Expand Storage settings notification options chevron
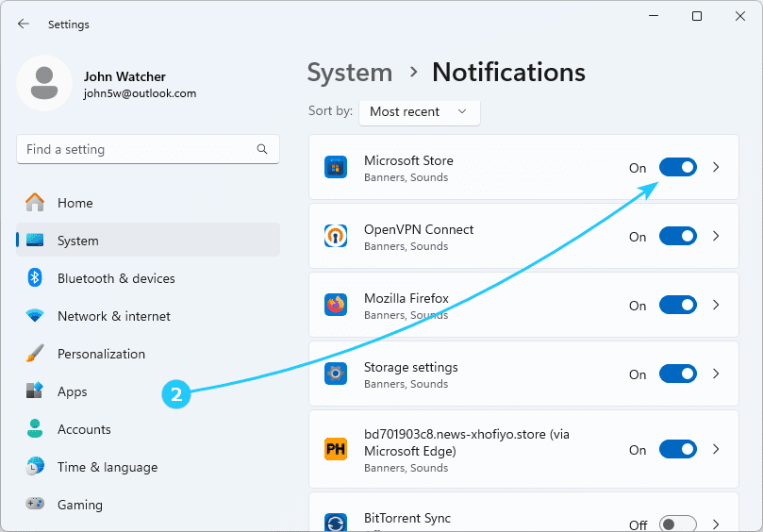The image size is (763, 532). click(716, 374)
